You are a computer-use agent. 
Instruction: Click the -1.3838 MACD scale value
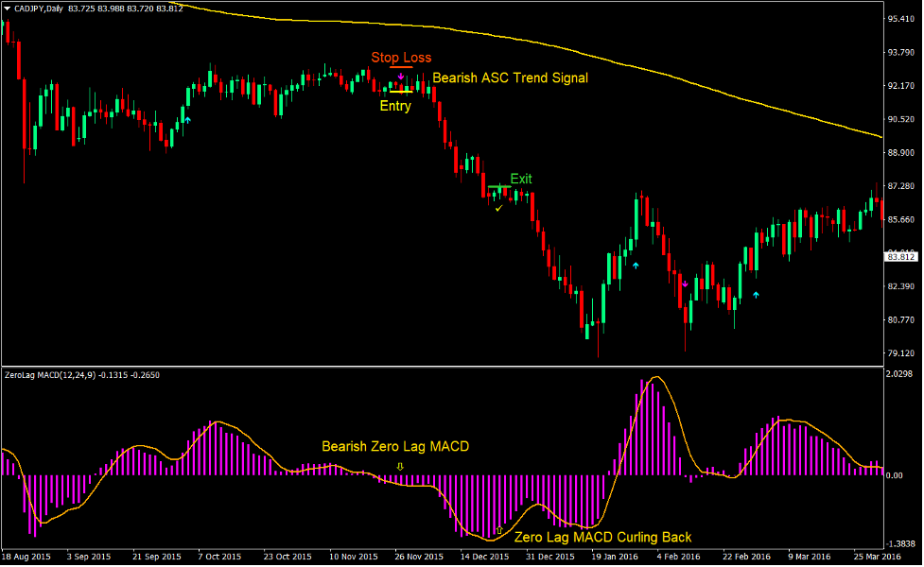pyautogui.click(x=901, y=543)
